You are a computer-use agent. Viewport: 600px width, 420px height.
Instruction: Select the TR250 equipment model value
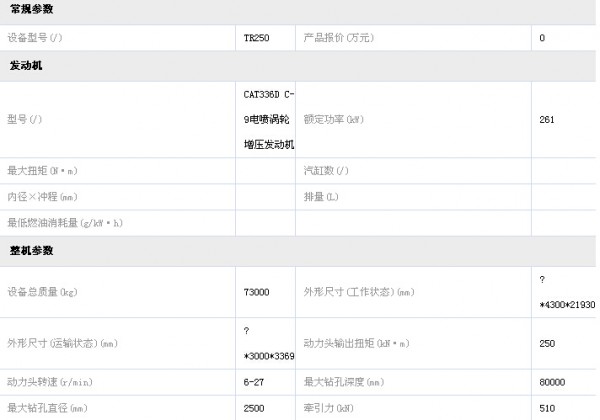(256, 38)
